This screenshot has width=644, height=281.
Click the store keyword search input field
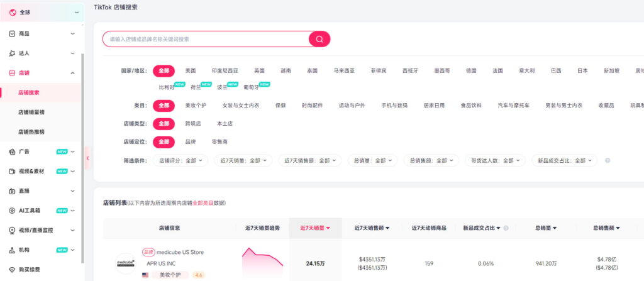coord(206,39)
